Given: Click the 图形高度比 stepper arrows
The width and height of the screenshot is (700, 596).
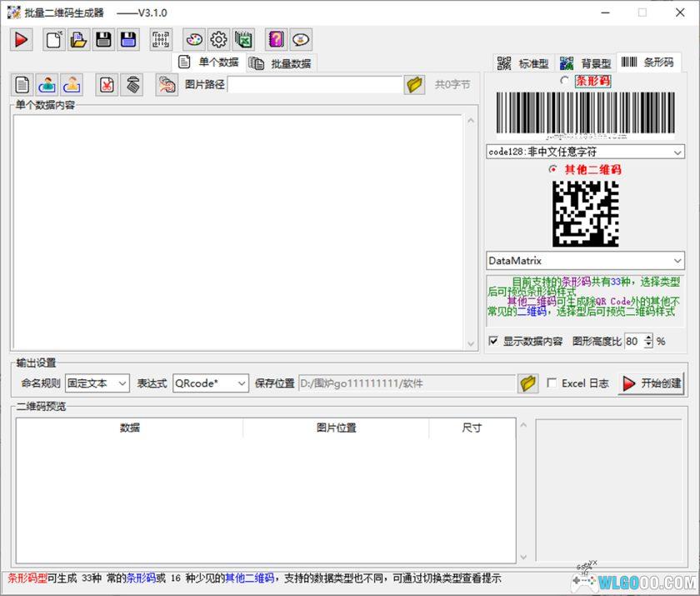Looking at the screenshot, I should tap(647, 341).
